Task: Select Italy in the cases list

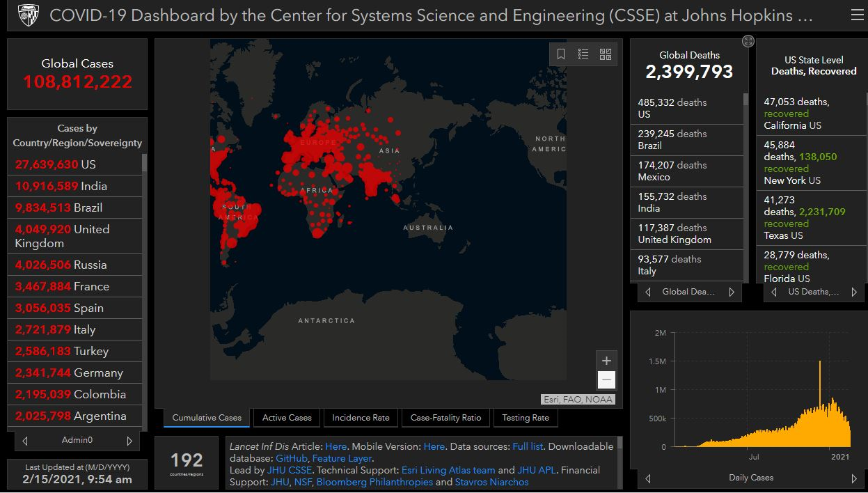Action: 74,329
